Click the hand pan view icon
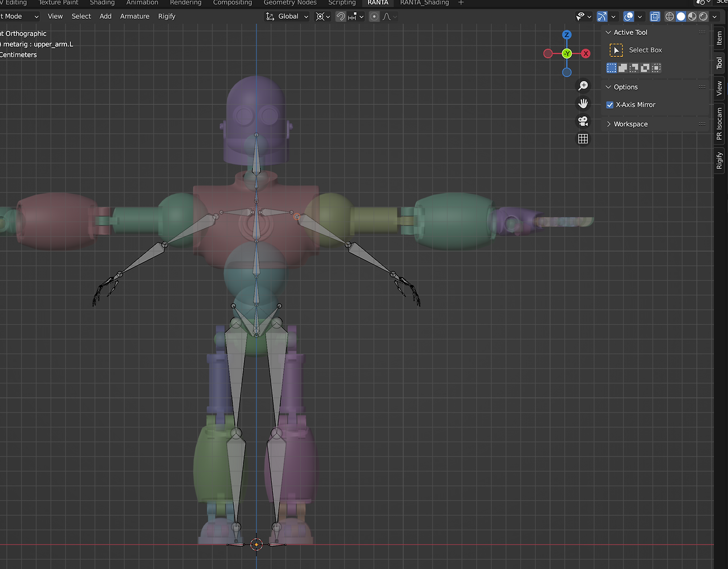This screenshot has height=569, width=728. (583, 104)
